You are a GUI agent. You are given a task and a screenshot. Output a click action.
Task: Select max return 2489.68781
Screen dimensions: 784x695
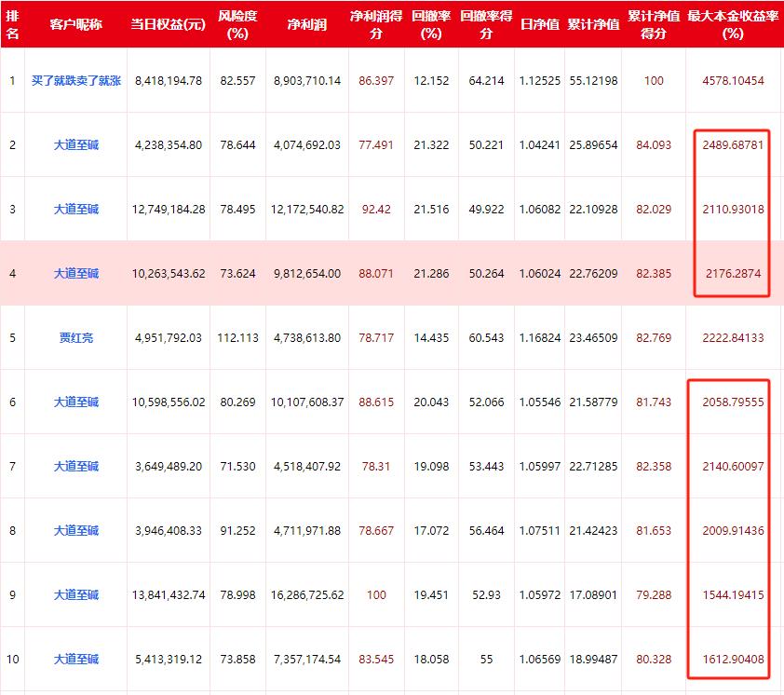pyautogui.click(x=733, y=145)
